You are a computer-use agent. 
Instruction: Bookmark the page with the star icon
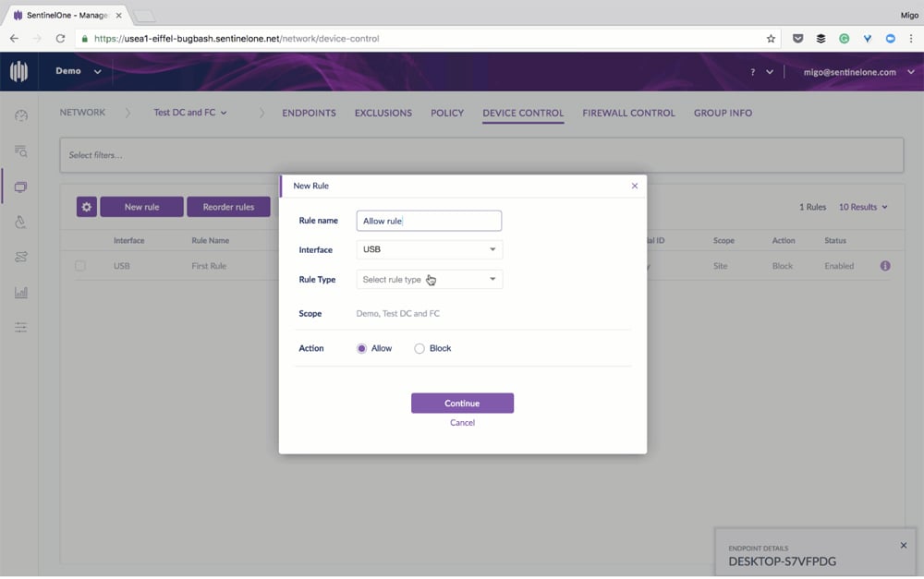pos(771,39)
